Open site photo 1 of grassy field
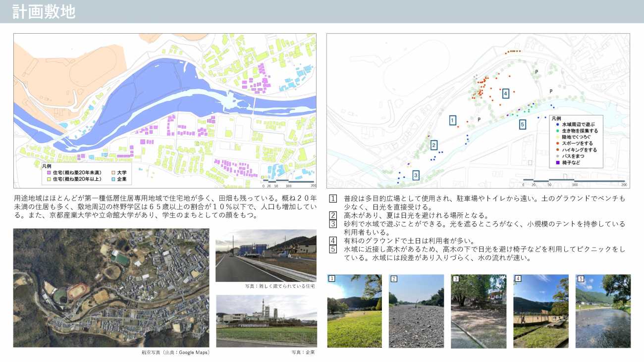Screen dimensions: 644x362 click(354, 311)
